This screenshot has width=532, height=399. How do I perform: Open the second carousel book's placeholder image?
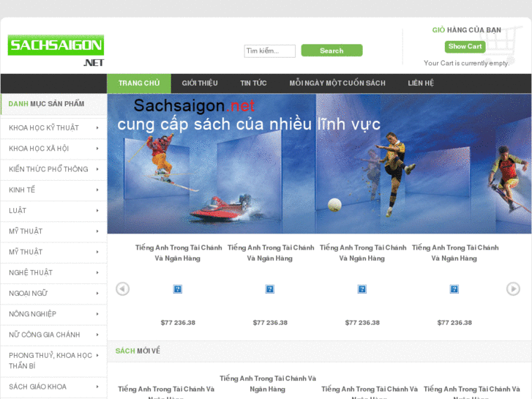click(270, 289)
